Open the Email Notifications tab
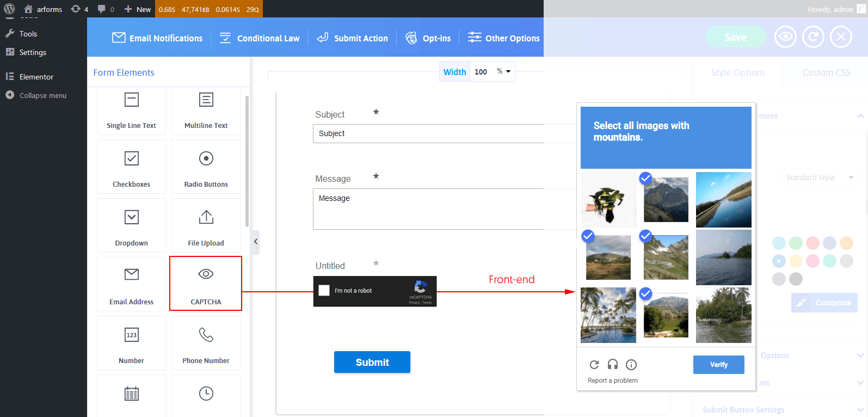This screenshot has height=417, width=868. (157, 38)
